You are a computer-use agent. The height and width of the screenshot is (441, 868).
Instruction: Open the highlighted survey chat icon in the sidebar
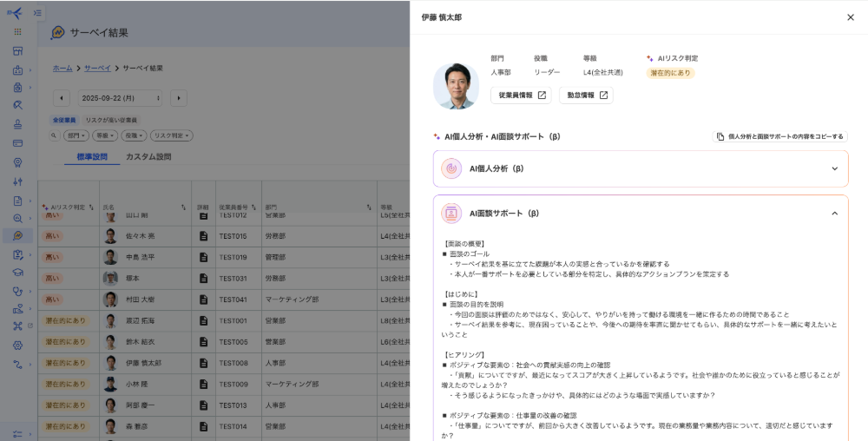17,236
